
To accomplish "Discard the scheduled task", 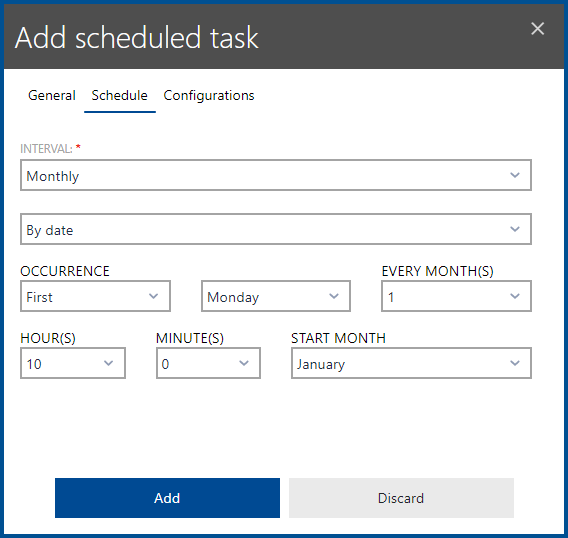I will click(x=401, y=498).
